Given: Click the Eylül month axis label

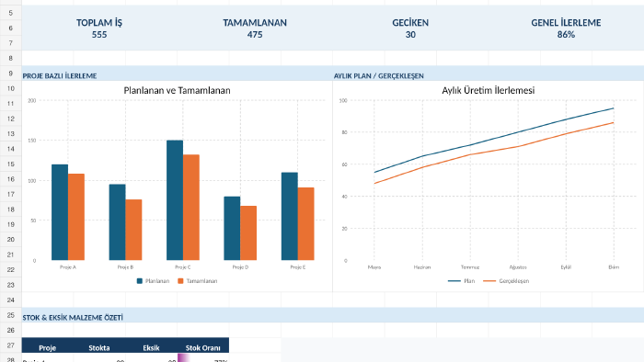Looking at the screenshot, I should click(x=566, y=267).
